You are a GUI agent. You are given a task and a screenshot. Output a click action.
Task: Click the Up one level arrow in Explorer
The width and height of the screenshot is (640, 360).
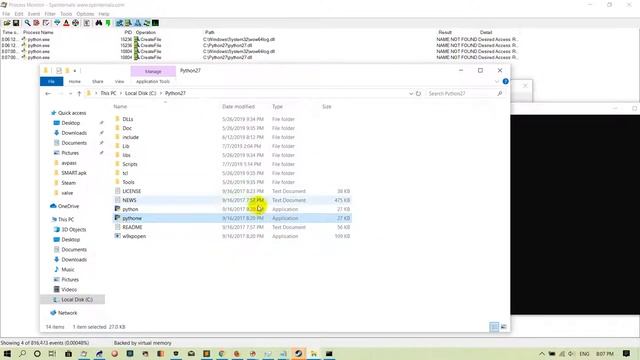[79, 93]
